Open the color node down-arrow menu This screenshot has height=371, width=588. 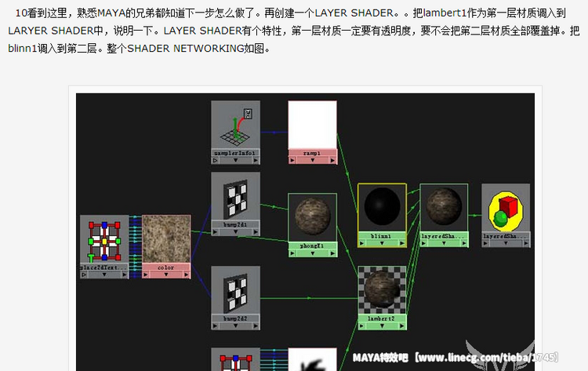(x=166, y=275)
